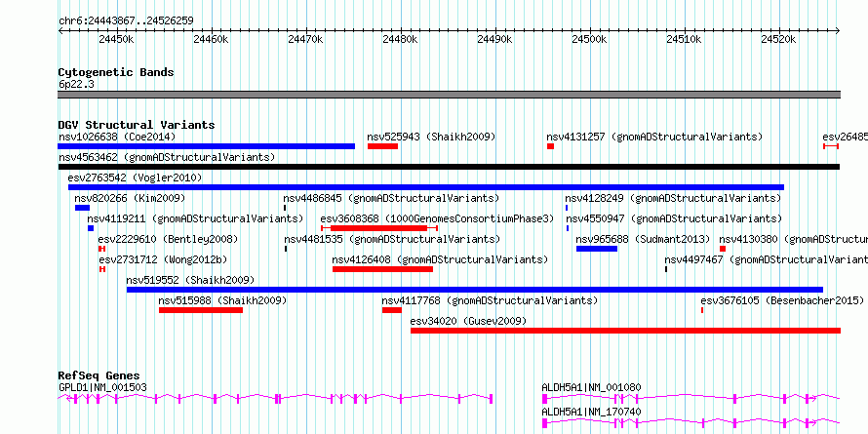Select the nsv820266 (Kim2009) blue bar
This screenshot has width=868, height=434.
tap(82, 208)
